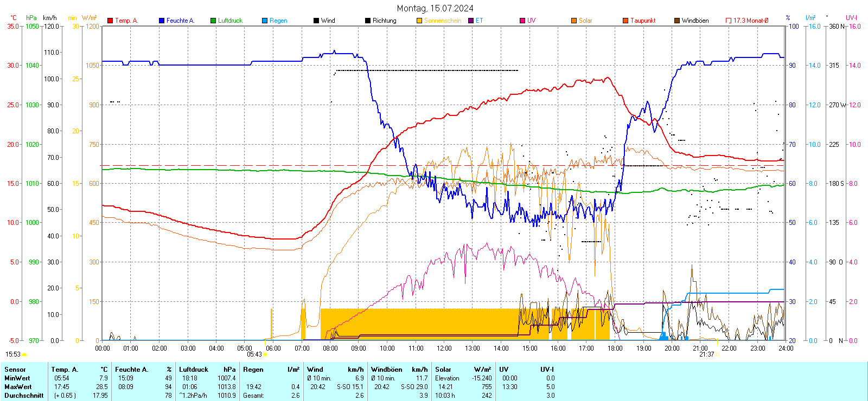This screenshot has width=868, height=401.
Task: Click the brown Windböen legend square
Action: click(x=677, y=21)
